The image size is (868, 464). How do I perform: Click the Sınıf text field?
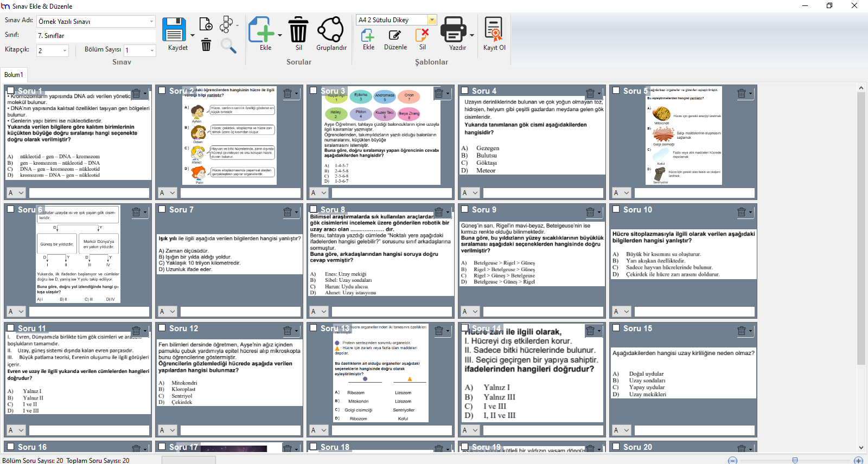click(95, 36)
